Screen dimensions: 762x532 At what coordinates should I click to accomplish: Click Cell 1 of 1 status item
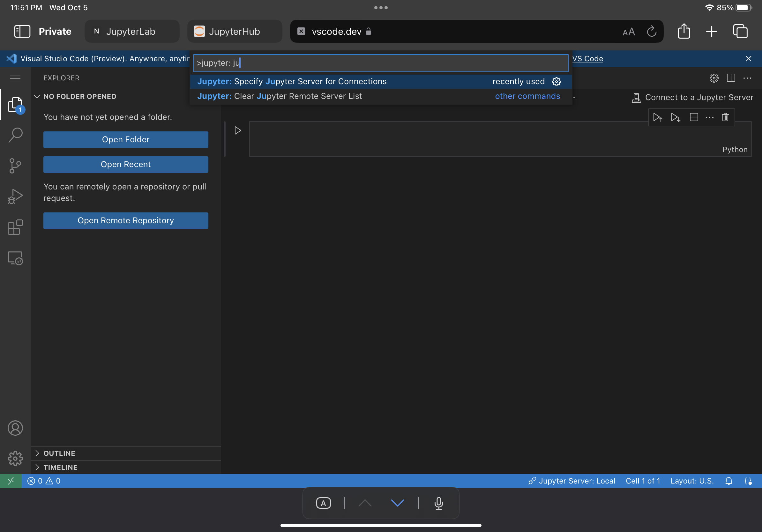643,481
